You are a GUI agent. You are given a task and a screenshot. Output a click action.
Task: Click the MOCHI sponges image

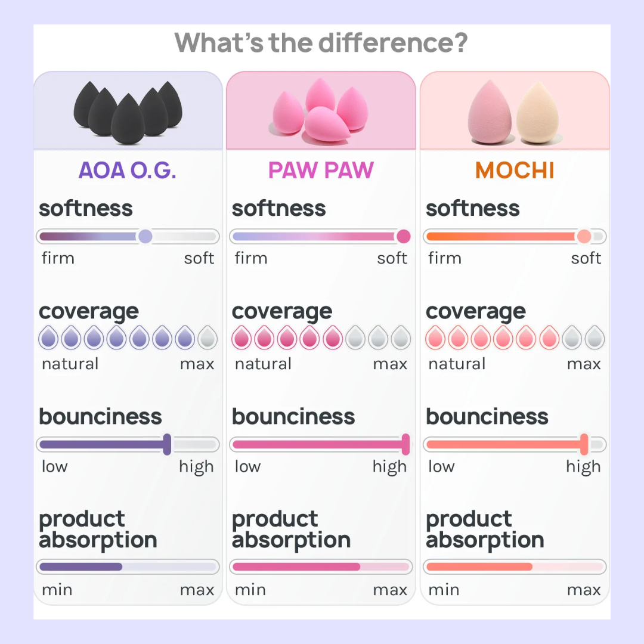click(514, 112)
